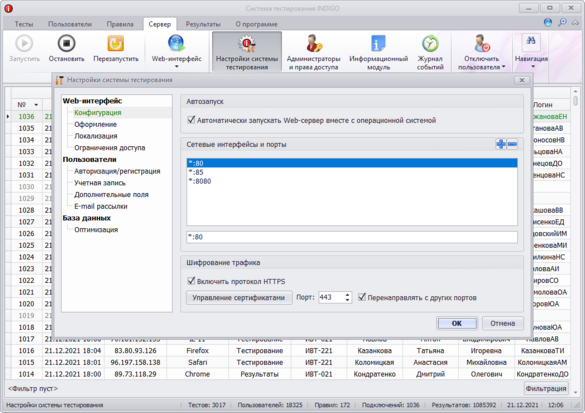Click the Настройки системы тестирования icon
Screen dimensions: 585x413
click(x=247, y=44)
